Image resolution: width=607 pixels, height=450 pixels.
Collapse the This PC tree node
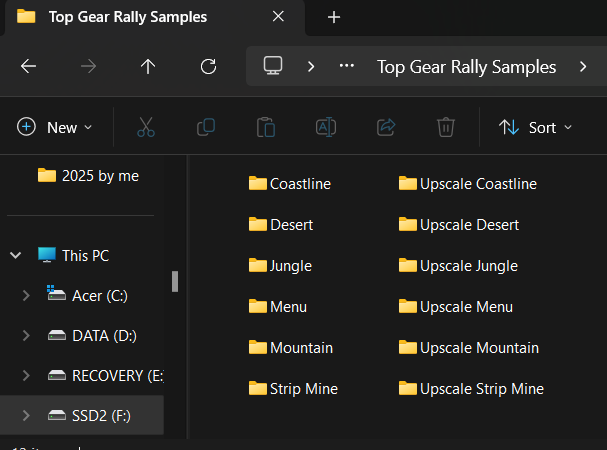[15, 255]
